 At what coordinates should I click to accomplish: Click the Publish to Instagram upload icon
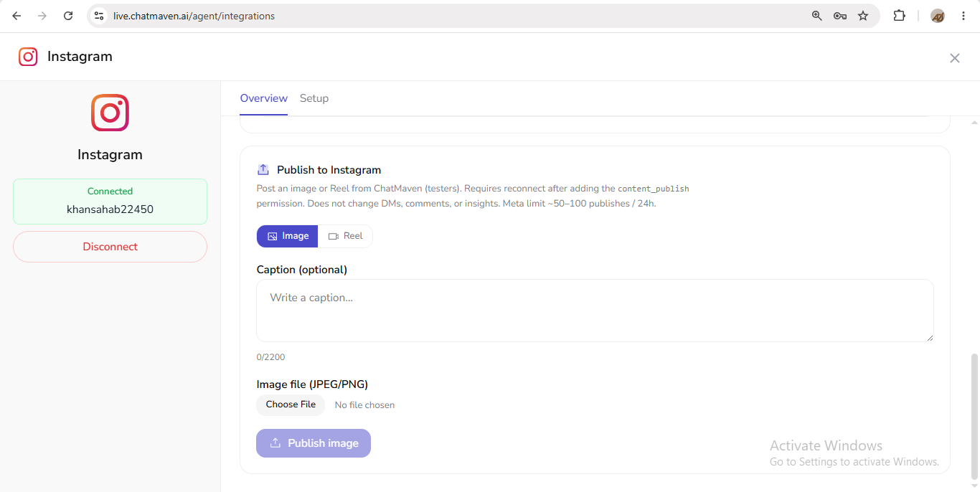[263, 170]
